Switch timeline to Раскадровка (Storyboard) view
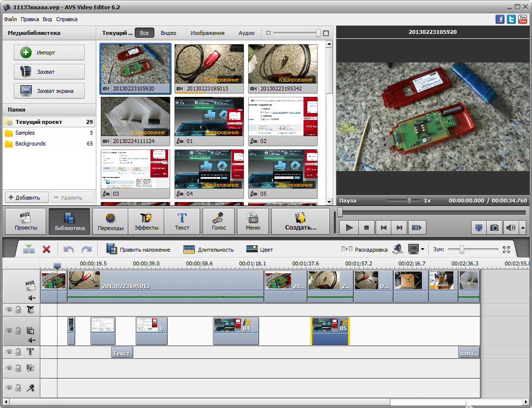532x408 pixels. coord(365,249)
